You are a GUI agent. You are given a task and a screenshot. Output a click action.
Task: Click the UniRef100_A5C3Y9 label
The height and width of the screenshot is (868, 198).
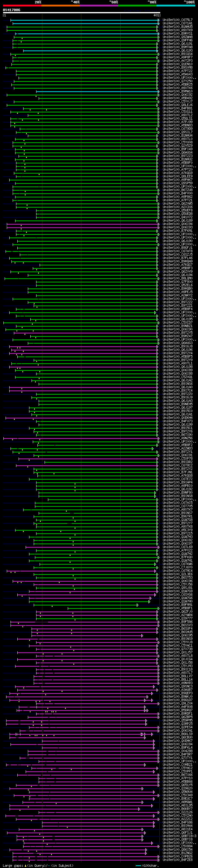pos(178,530)
